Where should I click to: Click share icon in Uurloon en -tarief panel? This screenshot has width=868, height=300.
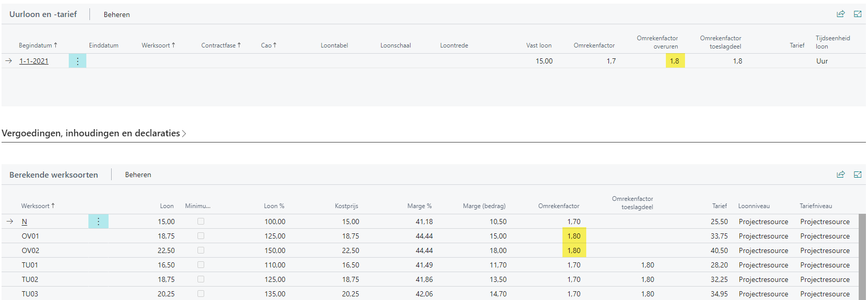coord(841,14)
